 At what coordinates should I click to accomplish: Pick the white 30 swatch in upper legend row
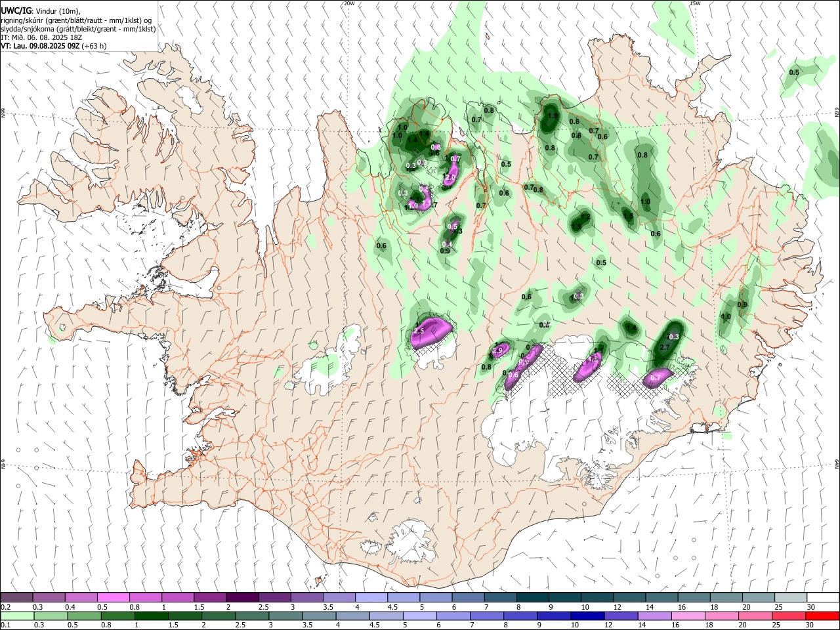(823, 598)
